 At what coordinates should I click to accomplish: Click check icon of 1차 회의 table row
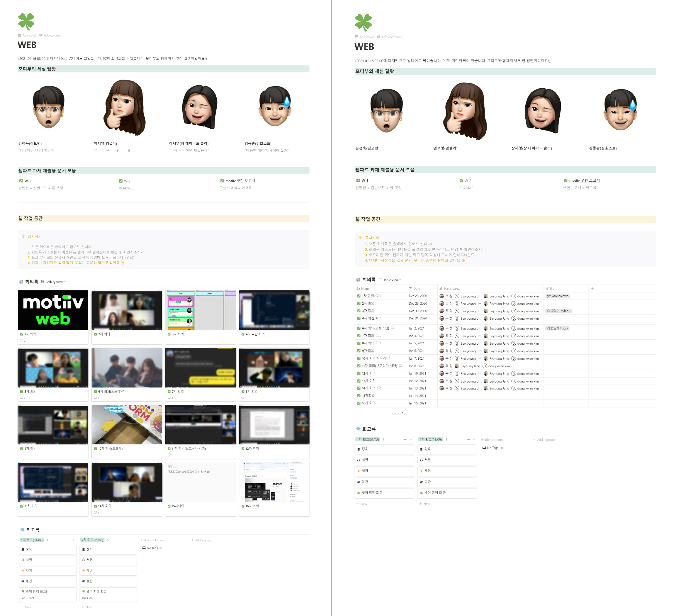tap(359, 296)
